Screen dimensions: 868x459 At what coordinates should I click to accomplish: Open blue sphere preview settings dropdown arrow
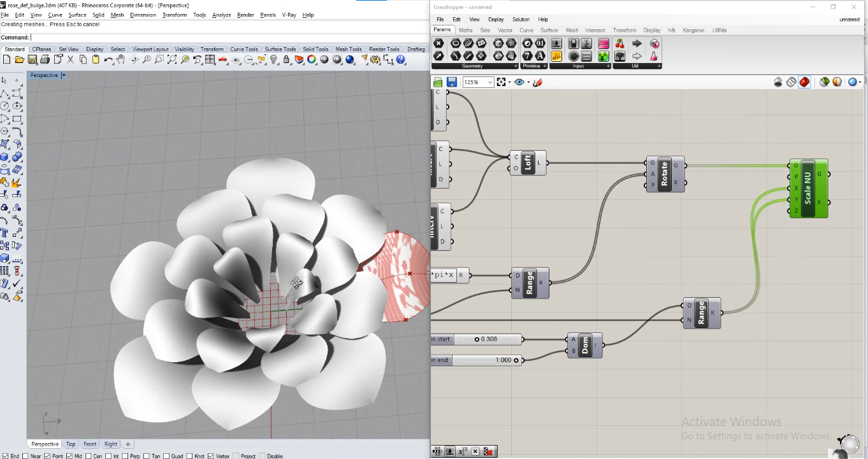point(860,82)
